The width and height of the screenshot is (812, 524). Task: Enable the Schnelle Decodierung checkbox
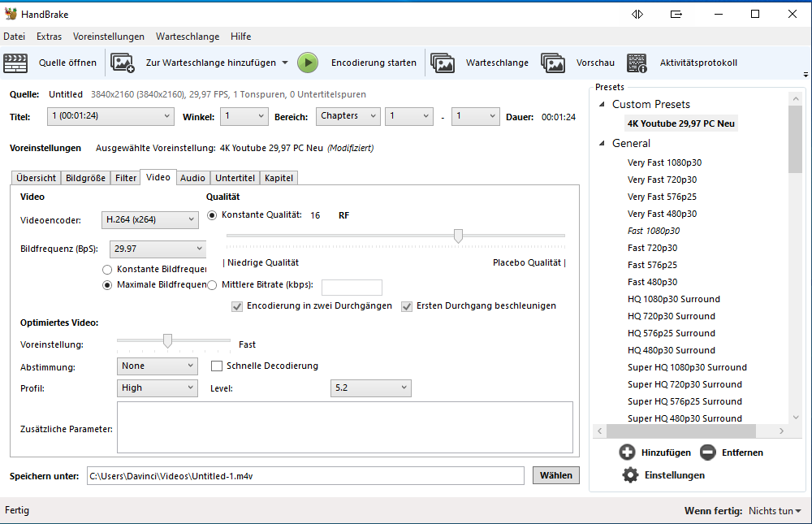tap(217, 366)
